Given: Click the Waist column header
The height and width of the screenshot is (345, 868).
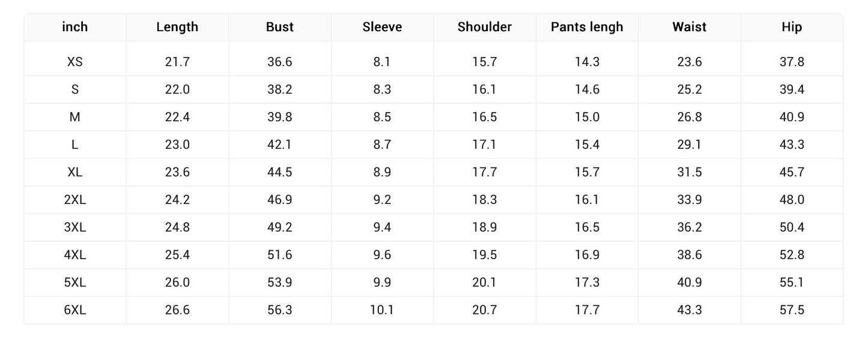Looking at the screenshot, I should point(690,27).
